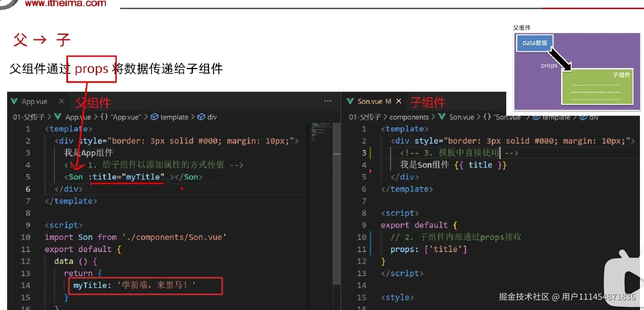Image resolution: width=644 pixels, height=310 pixels.
Task: Click line number 3 in Son.vue editor
Action: (364, 153)
